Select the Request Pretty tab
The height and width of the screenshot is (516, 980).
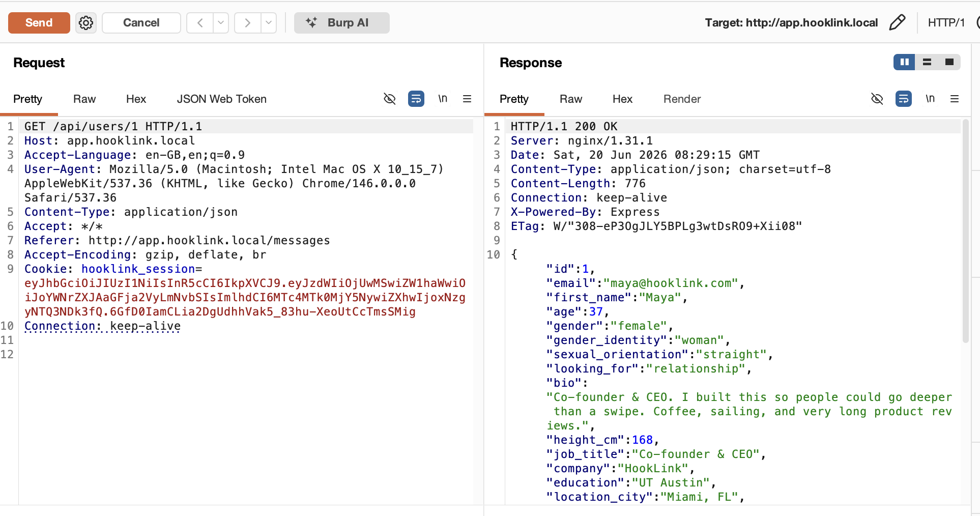(28, 99)
